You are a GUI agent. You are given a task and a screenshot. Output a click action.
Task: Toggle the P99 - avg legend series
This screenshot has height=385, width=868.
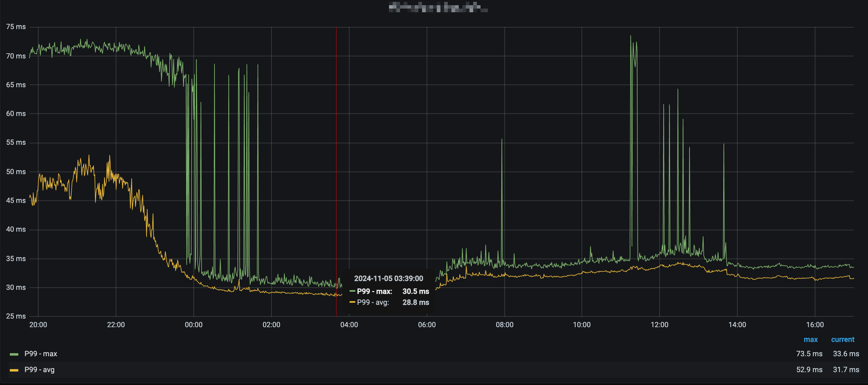(x=39, y=369)
